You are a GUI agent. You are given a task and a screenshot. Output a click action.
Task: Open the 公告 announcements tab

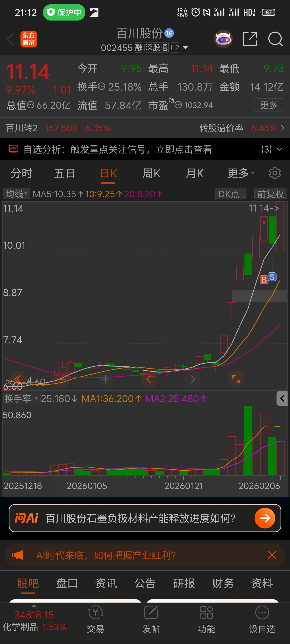click(145, 583)
